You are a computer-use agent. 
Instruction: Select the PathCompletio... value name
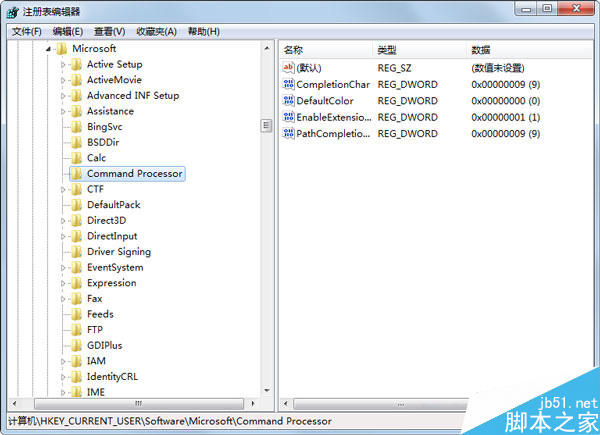tap(333, 134)
